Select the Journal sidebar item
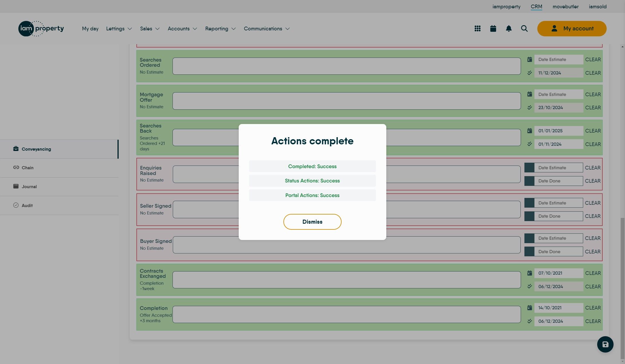This screenshot has width=625, height=364. click(29, 187)
